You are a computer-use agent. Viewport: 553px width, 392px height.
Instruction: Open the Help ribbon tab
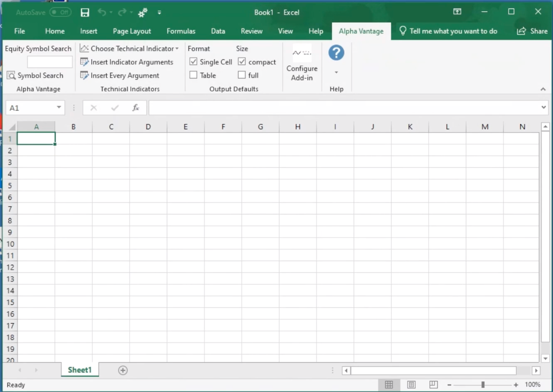point(315,31)
